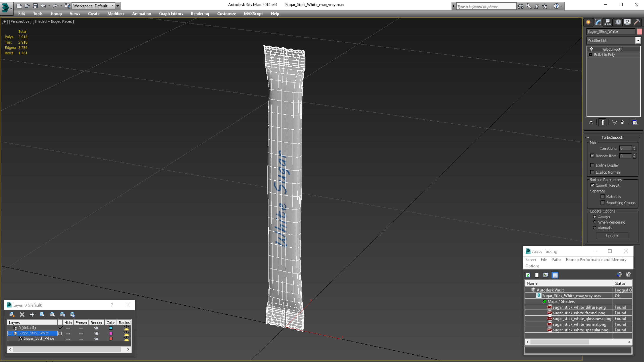Collapse the TurboSmooth rollout

[x=588, y=137]
